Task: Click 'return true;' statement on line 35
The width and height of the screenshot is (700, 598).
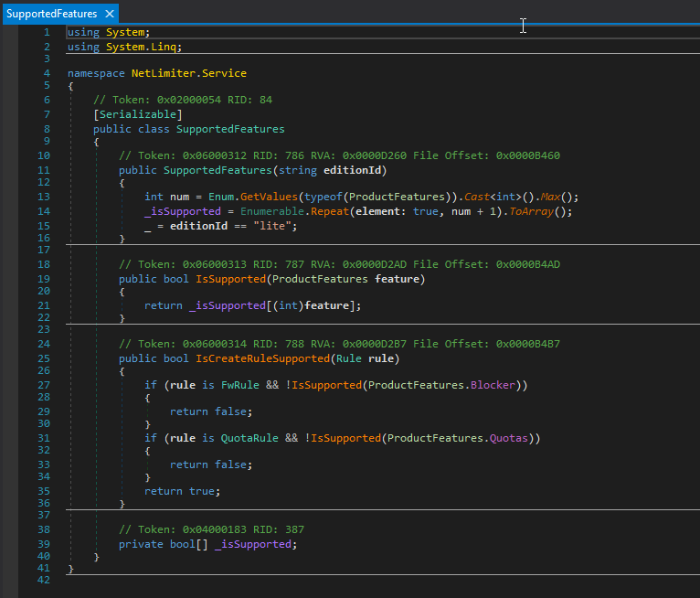Action: [182, 491]
